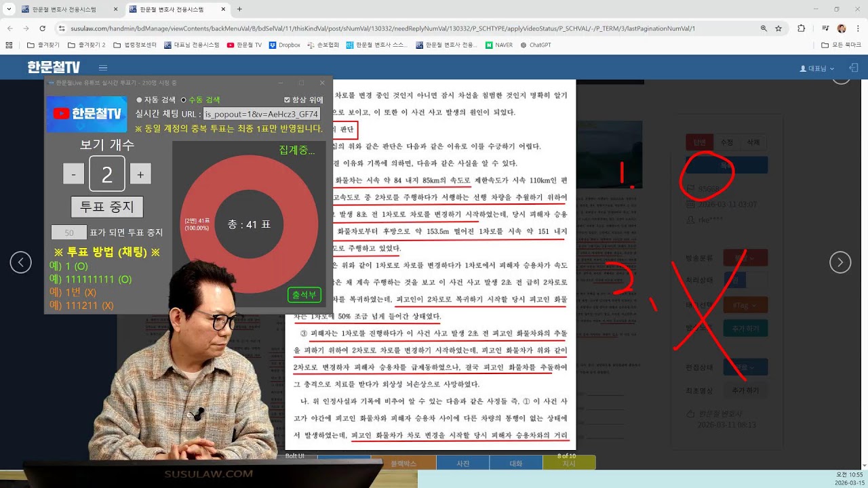
Task: Click the blue 목록 button
Action: tap(727, 165)
